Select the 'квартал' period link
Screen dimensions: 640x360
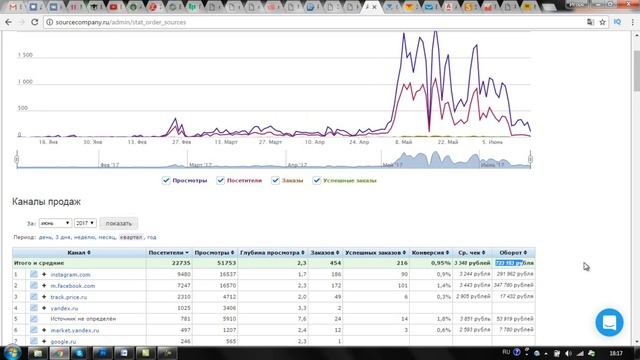(131, 237)
